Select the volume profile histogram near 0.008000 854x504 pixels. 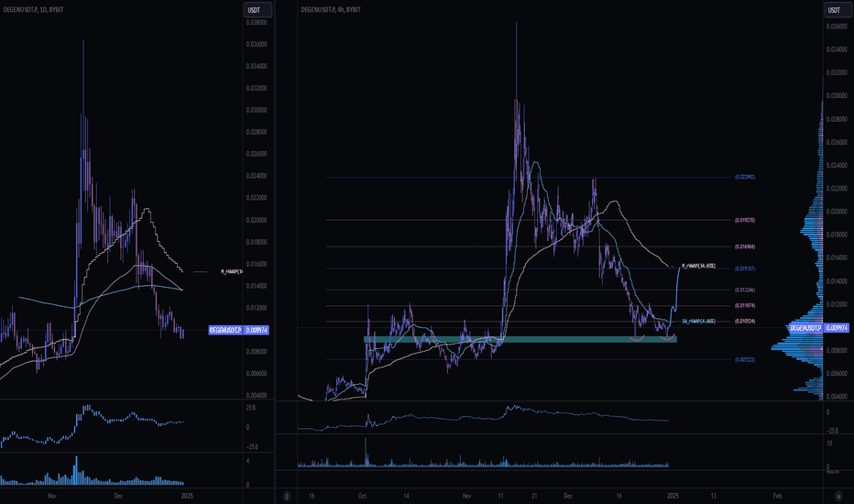[798, 347]
